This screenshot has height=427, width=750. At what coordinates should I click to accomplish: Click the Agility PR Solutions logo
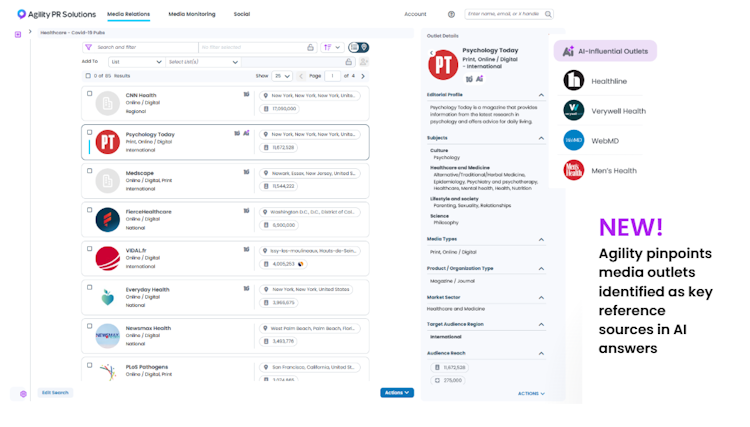point(56,14)
